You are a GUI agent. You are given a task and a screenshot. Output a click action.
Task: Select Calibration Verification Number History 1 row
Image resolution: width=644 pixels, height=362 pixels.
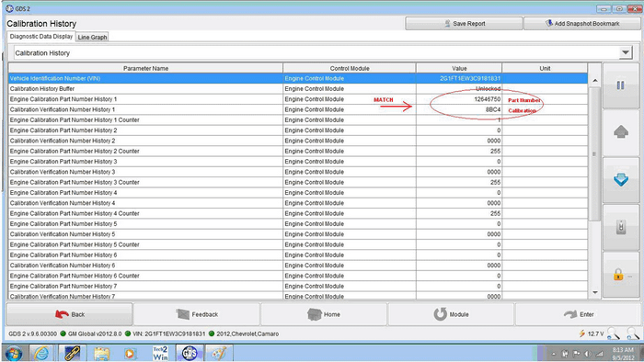coord(298,109)
